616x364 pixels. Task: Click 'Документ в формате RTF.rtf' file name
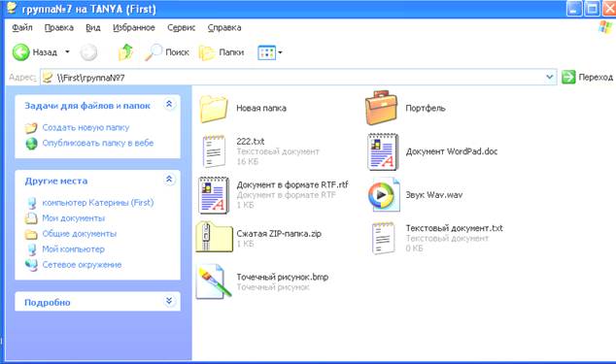(x=292, y=184)
